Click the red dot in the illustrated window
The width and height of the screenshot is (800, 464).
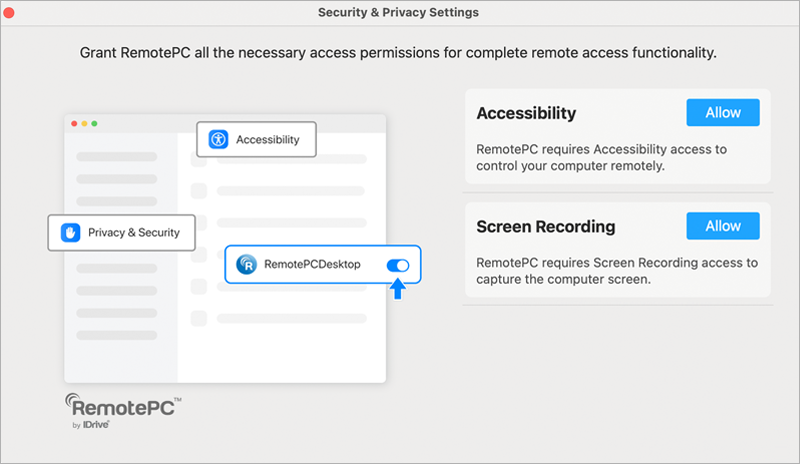click(x=74, y=123)
